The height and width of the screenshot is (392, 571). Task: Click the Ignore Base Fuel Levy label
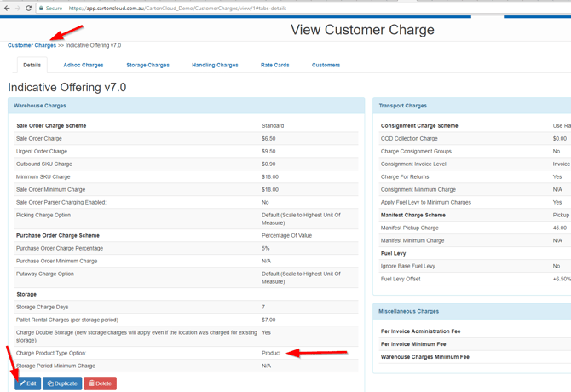pyautogui.click(x=408, y=266)
